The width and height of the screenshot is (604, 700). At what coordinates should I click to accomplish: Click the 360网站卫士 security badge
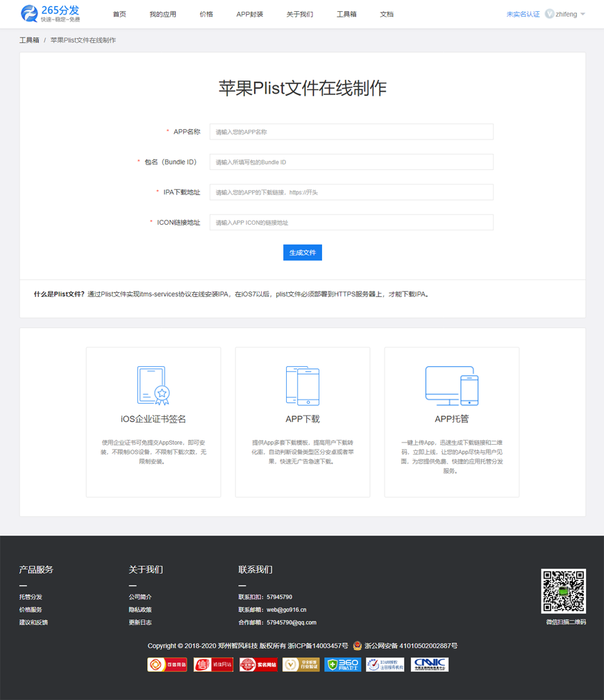(x=342, y=664)
